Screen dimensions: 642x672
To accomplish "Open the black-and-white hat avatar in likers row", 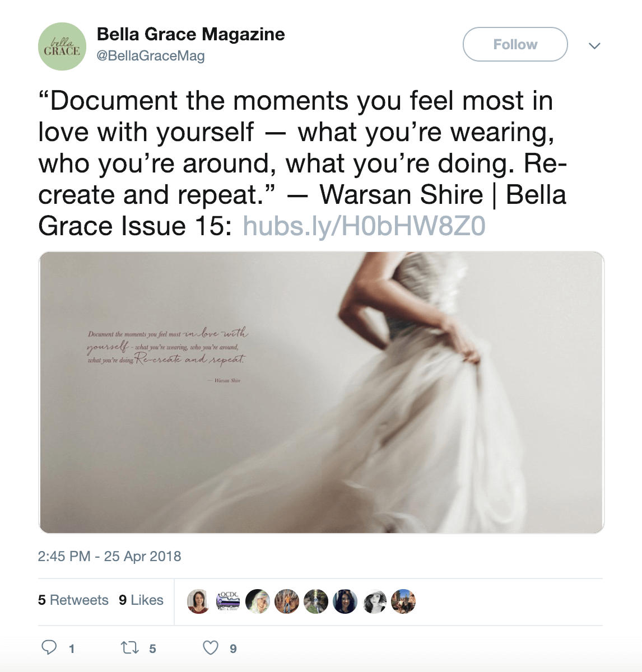I will coord(374,601).
